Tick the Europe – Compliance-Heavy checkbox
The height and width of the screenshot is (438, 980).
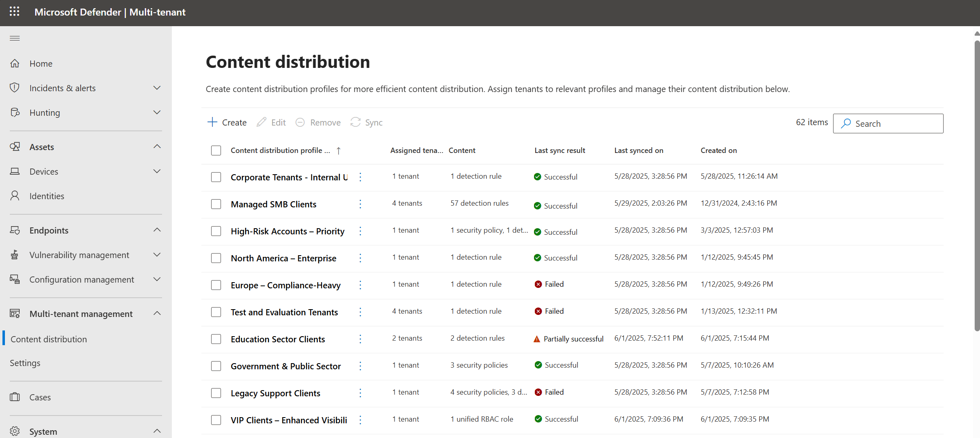(216, 285)
